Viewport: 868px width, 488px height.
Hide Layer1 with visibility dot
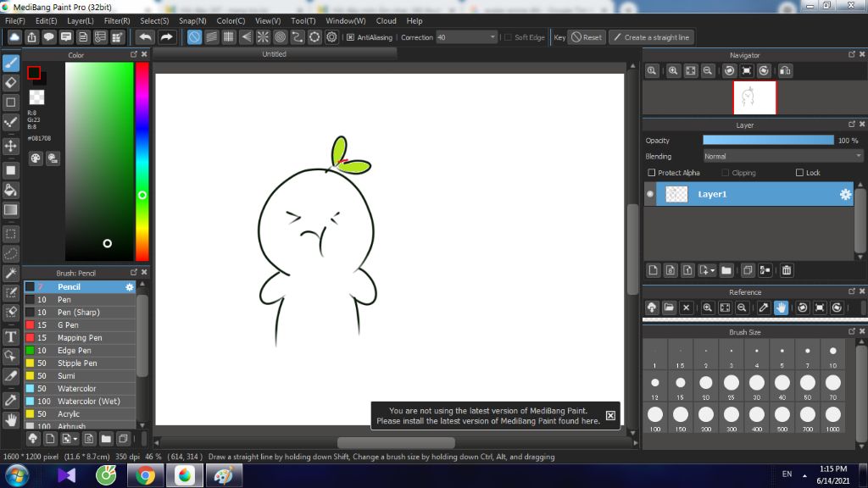[650, 194]
